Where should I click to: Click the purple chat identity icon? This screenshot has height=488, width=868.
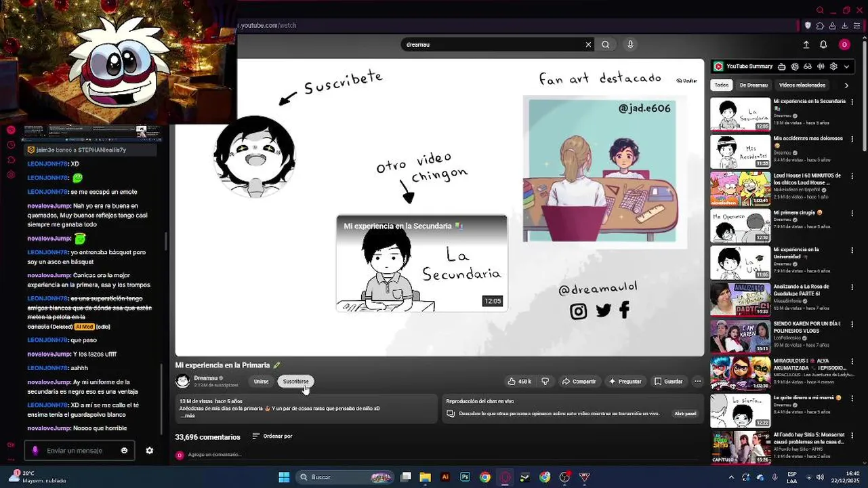pos(35,451)
